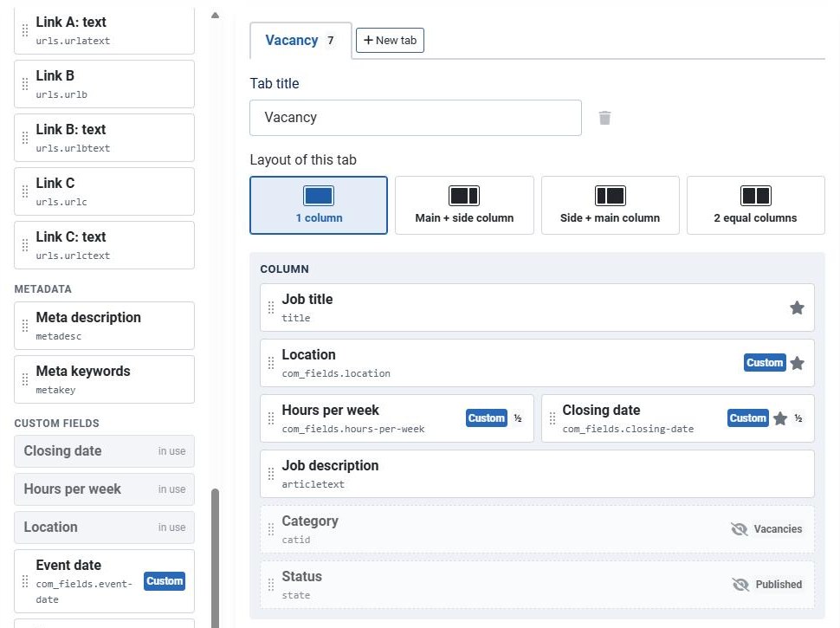The image size is (840, 628).
Task: Grab the drag handle of Job title
Action: point(271,308)
